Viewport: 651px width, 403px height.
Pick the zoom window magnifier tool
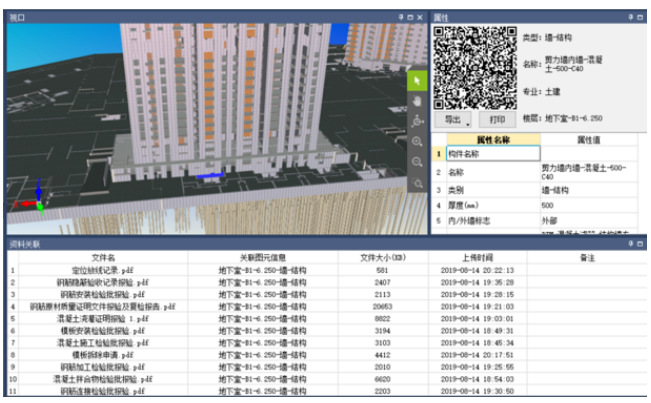click(x=417, y=183)
